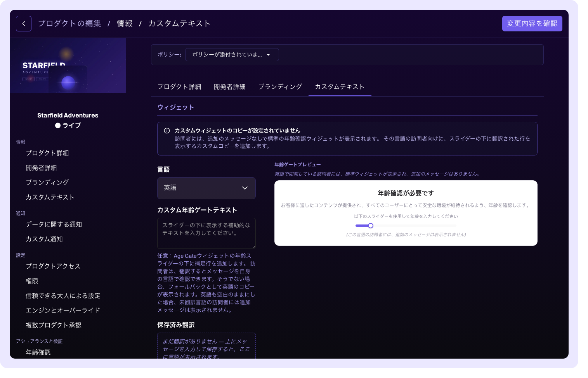Screen dimensions: 588x378
Task: Click the back arrow button
Action: (x=24, y=24)
